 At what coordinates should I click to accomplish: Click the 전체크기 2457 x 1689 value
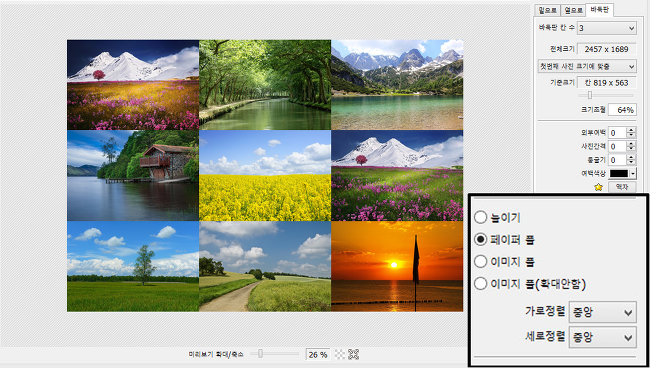coord(606,49)
